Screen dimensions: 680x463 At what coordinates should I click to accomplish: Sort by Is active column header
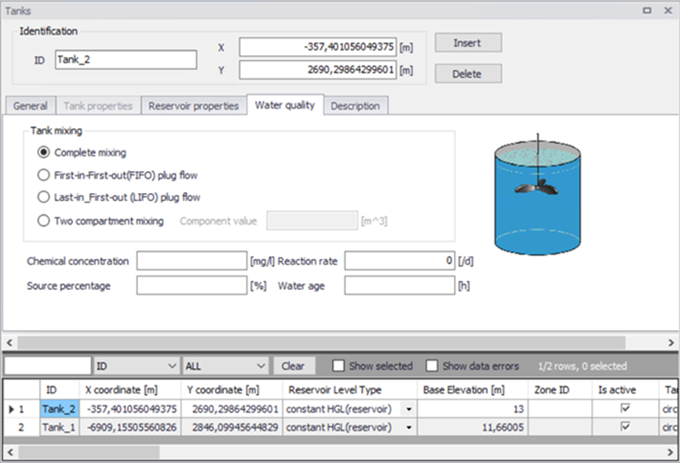point(625,390)
